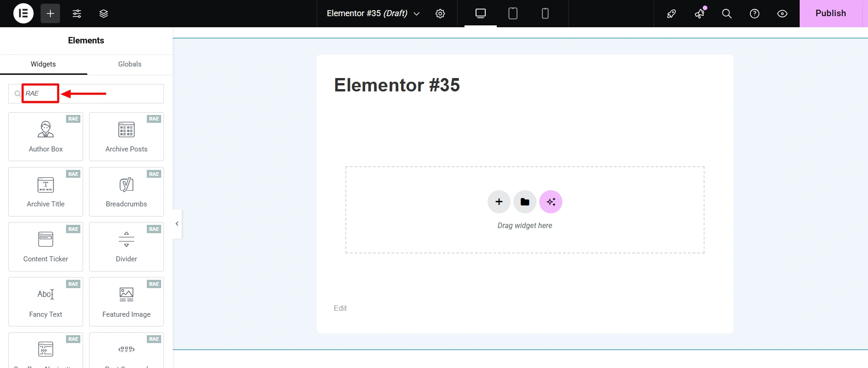The image size is (868, 368).
Task: Select the Divider widget
Action: tap(127, 247)
